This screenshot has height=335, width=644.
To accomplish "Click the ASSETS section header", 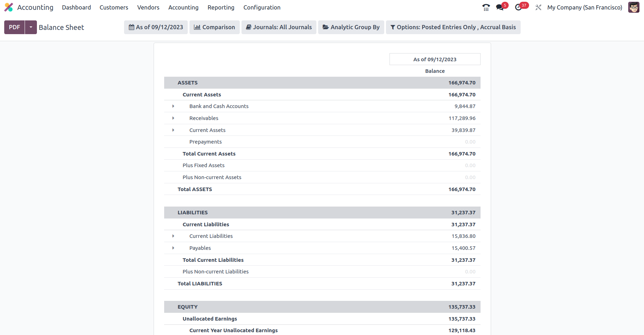I will (x=322, y=83).
